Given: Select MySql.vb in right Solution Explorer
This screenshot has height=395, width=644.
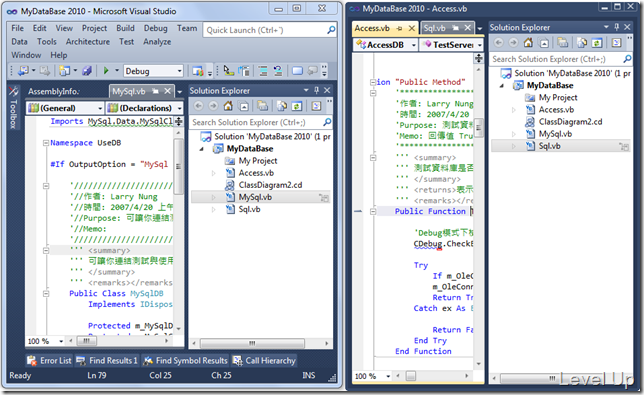Looking at the screenshot, I should (x=555, y=134).
